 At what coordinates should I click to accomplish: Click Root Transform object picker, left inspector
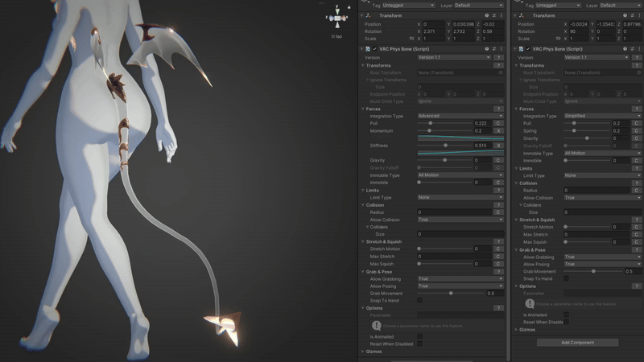click(x=501, y=72)
